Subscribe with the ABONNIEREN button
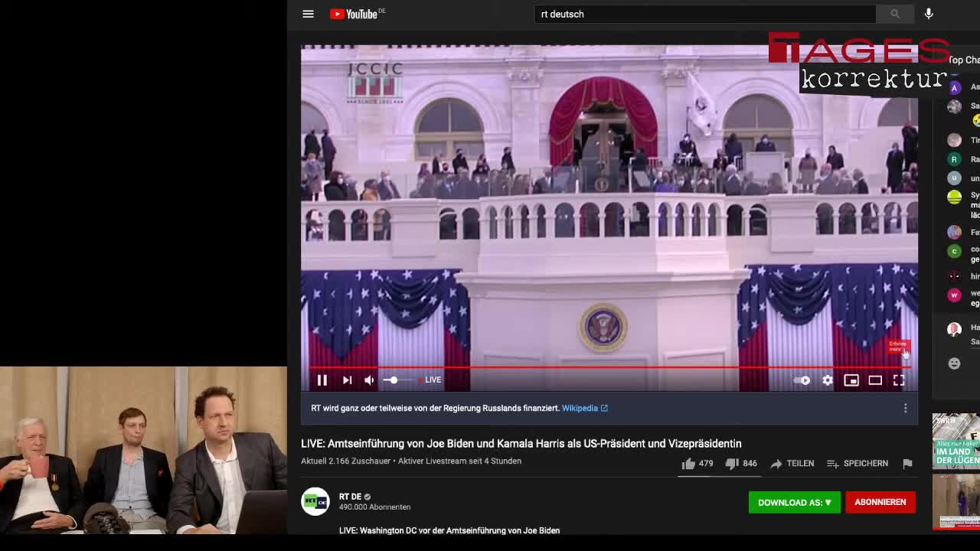 click(880, 502)
